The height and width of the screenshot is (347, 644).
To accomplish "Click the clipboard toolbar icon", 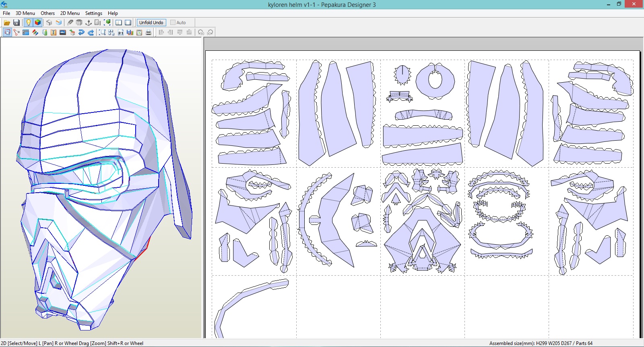I will [x=139, y=32].
